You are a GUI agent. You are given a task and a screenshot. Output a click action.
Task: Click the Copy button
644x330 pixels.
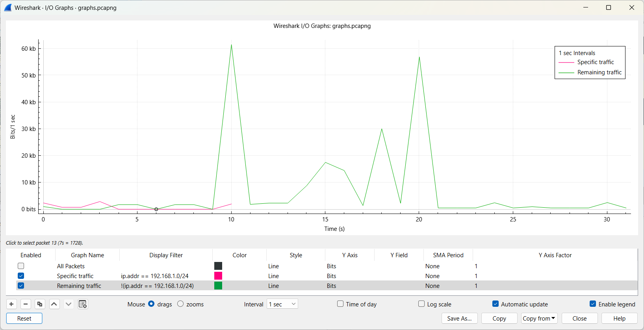pyautogui.click(x=499, y=319)
